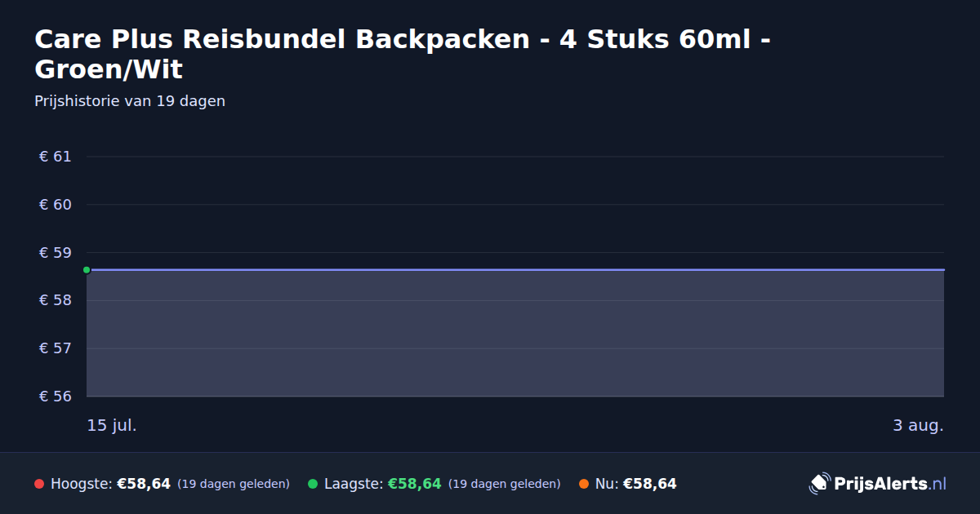Image resolution: width=980 pixels, height=514 pixels.
Task: Click the € 56 axis label
Action: (56, 397)
